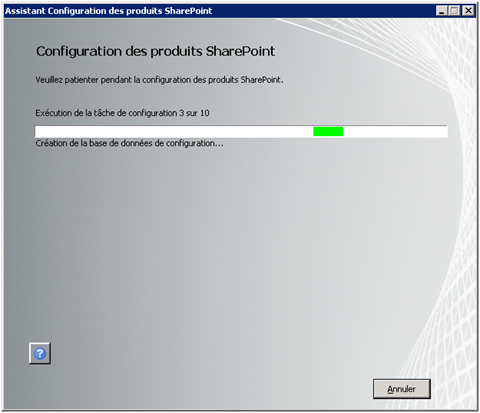Image resolution: width=480 pixels, height=413 pixels.
Task: Close the SharePoint configuration assistant window
Action: (468, 11)
